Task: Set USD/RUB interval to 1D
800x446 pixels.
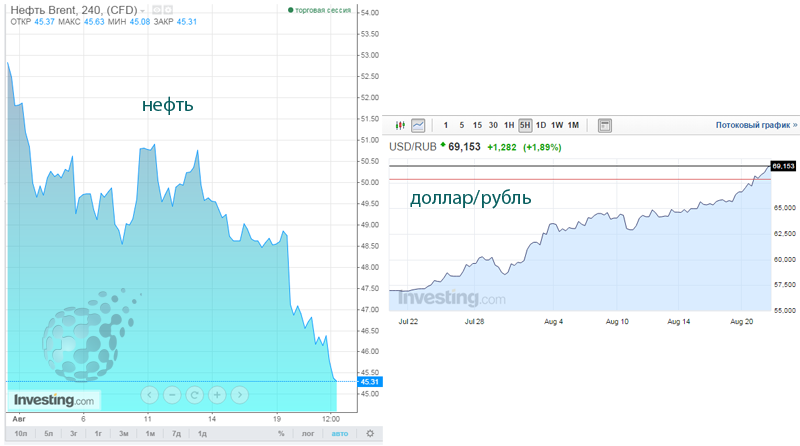Action: 541,125
